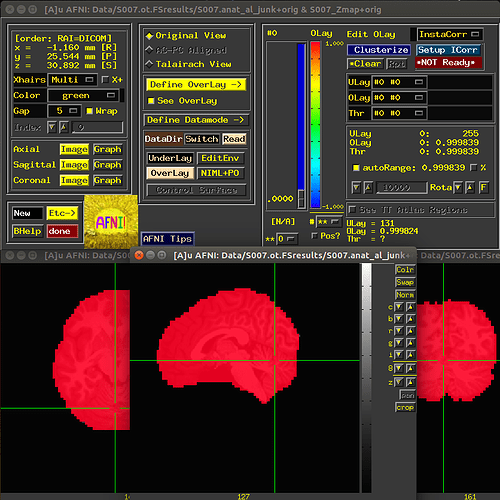This screenshot has width=500, height=500.
Task: Click contrast 'c' up arrow
Action: click(x=410, y=307)
